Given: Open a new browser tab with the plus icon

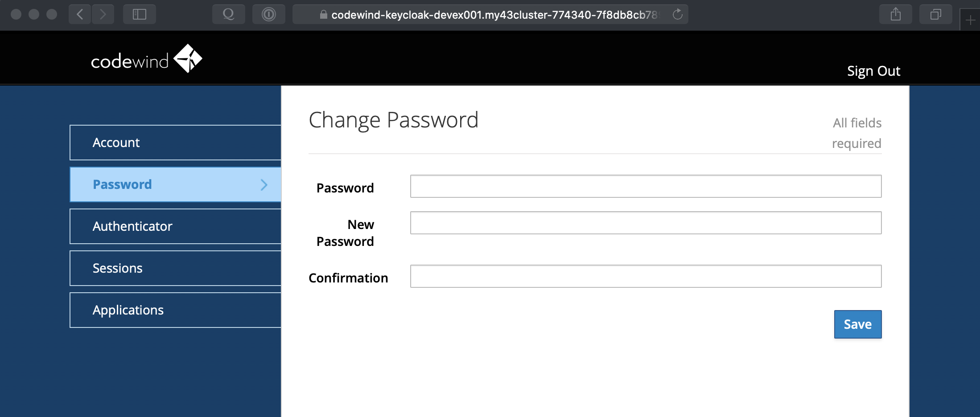Looking at the screenshot, I should (x=970, y=20).
